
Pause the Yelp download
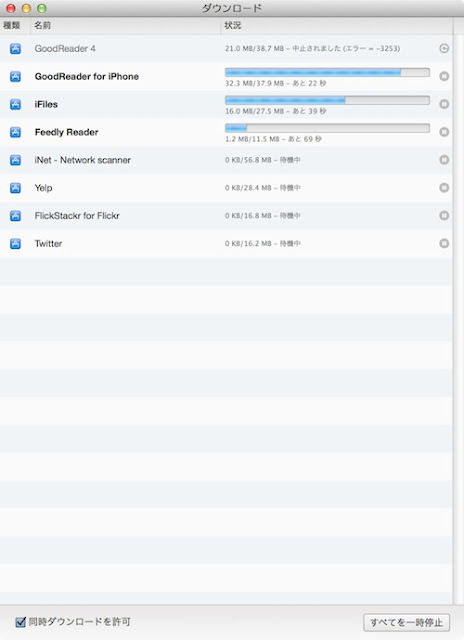[444, 188]
